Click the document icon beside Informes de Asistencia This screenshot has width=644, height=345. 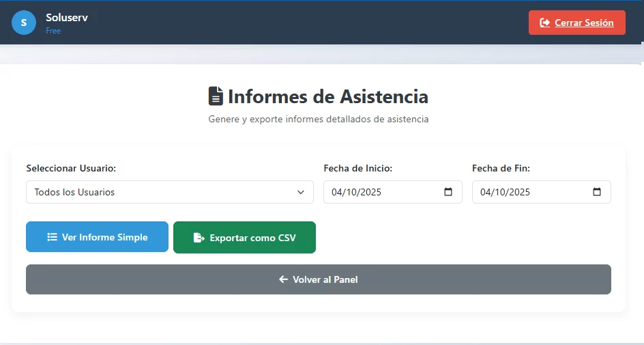pos(216,96)
